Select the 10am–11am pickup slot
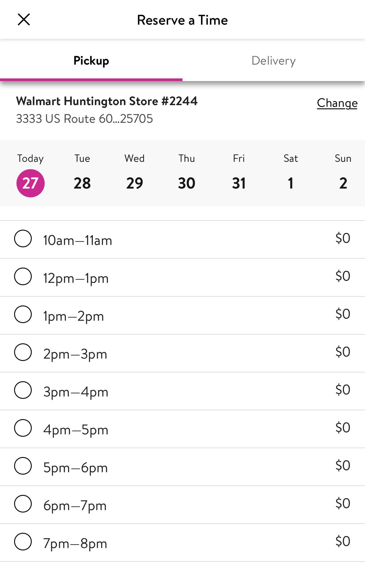The width and height of the screenshot is (365, 588). pos(23,238)
